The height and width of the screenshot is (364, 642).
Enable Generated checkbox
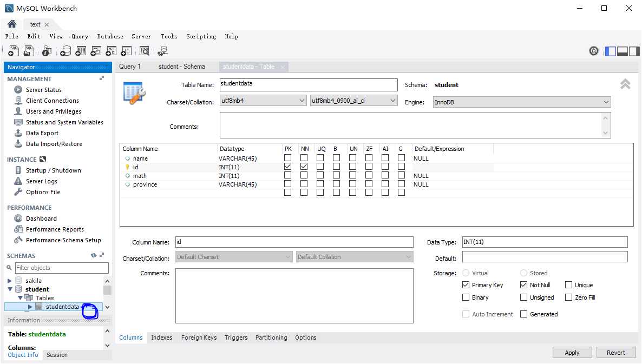pyautogui.click(x=523, y=314)
